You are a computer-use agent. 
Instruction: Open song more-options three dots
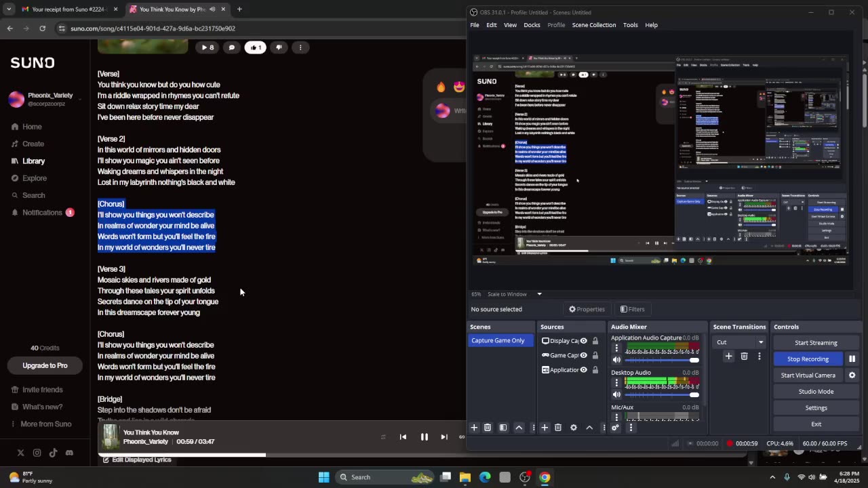point(300,47)
